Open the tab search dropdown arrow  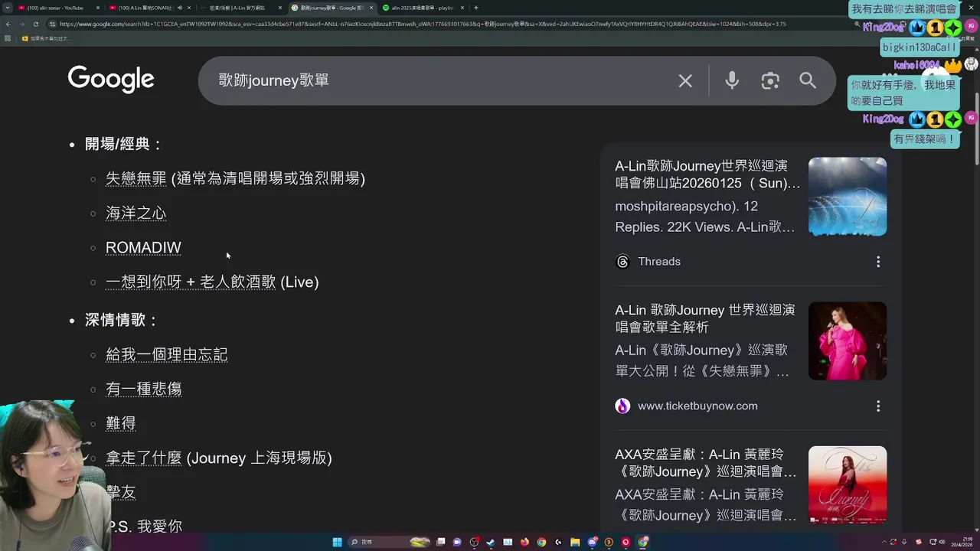tap(8, 8)
